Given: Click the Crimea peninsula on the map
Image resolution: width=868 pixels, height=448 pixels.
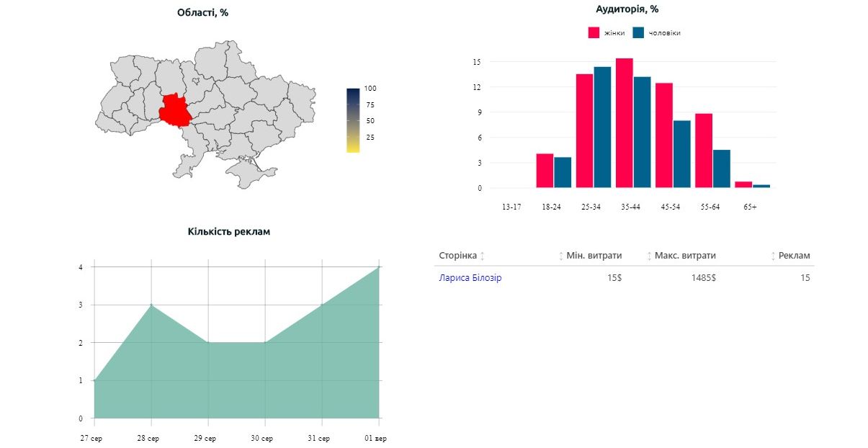Looking at the screenshot, I should (x=250, y=174).
